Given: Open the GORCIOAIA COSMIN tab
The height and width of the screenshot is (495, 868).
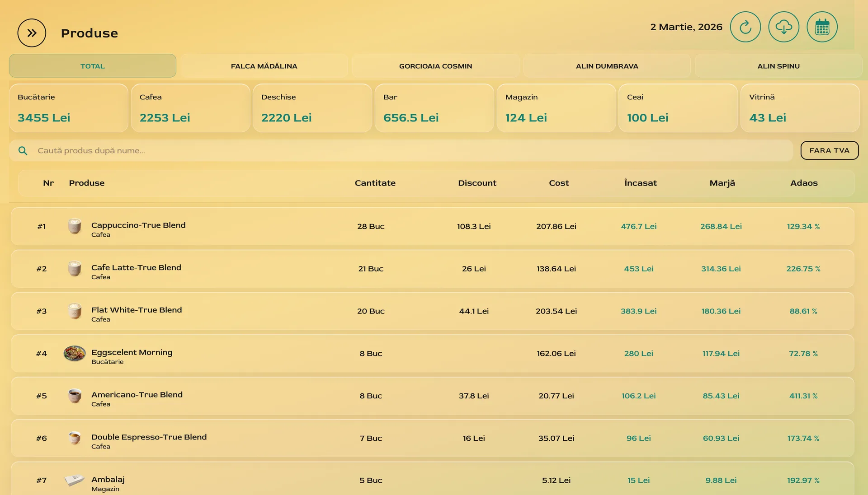Looking at the screenshot, I should (x=435, y=66).
